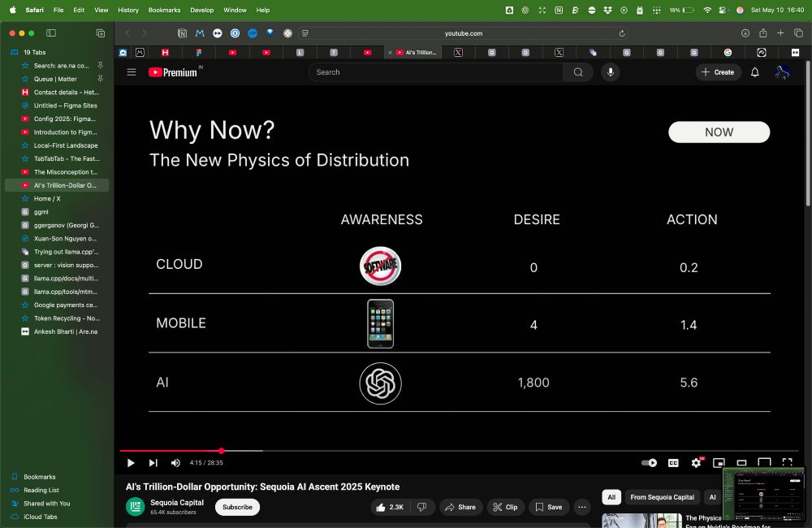Toggle Safari sidebar icon
Viewport: 812px width, 528px height.
point(50,33)
